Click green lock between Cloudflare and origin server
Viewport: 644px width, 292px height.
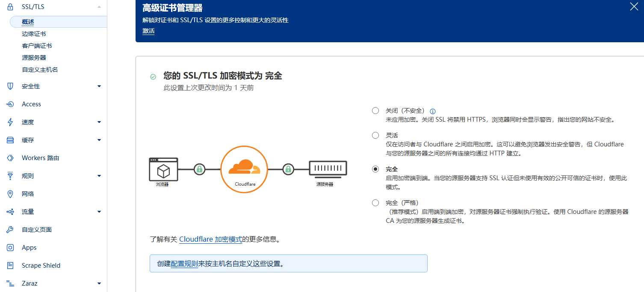288,169
